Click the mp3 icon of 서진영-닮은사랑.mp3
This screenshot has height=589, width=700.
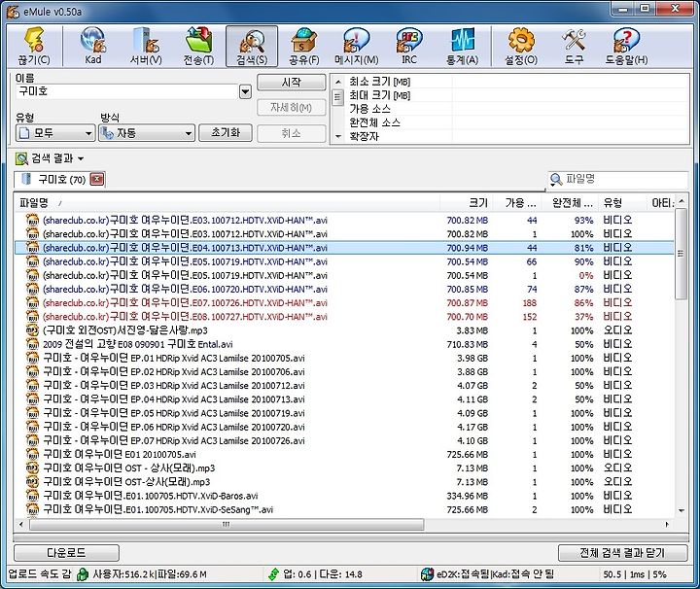click(x=33, y=330)
